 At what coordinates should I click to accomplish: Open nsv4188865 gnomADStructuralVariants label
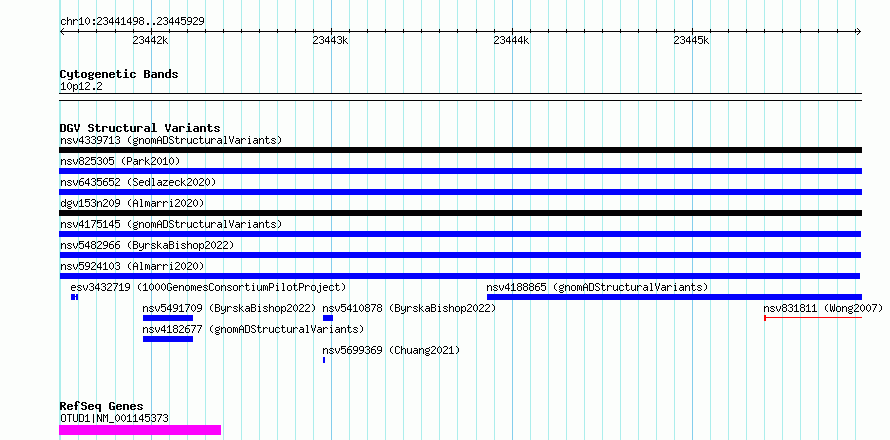point(598,287)
